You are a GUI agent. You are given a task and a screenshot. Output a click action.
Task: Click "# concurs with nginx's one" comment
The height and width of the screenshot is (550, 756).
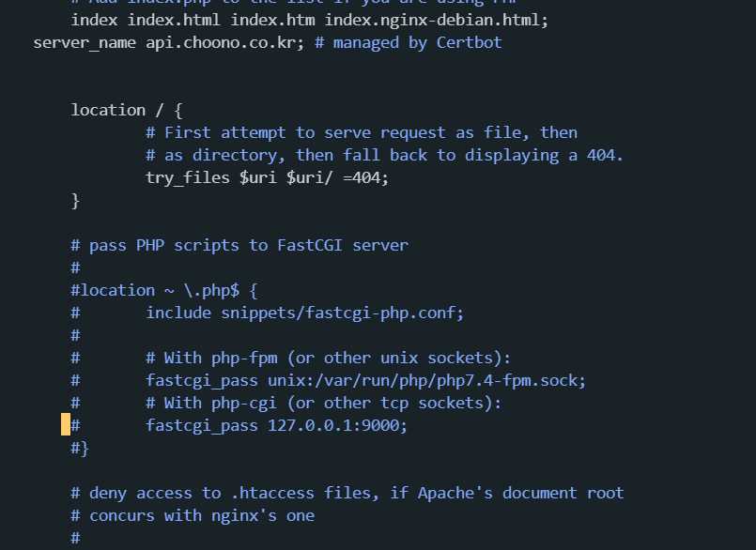pyautogui.click(x=193, y=516)
